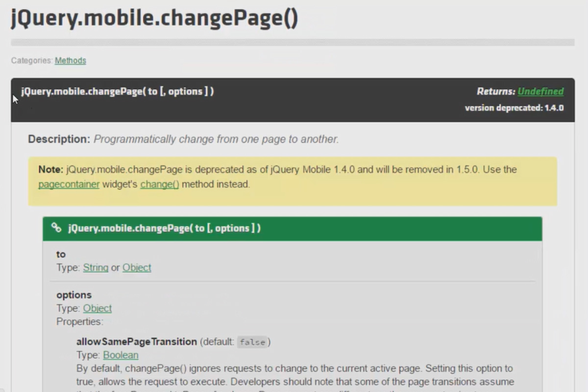This screenshot has height=392, width=588.
Task: Click the green header changePage signature
Action: pos(164,228)
